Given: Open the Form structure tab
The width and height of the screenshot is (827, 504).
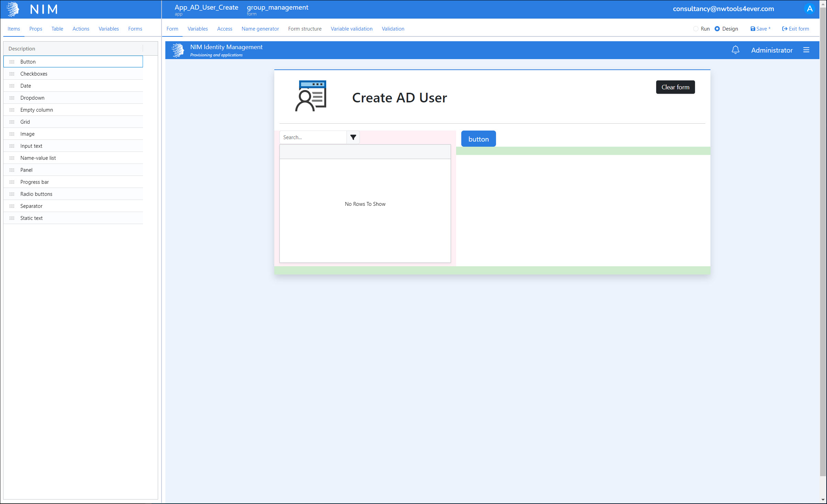Looking at the screenshot, I should pos(305,29).
